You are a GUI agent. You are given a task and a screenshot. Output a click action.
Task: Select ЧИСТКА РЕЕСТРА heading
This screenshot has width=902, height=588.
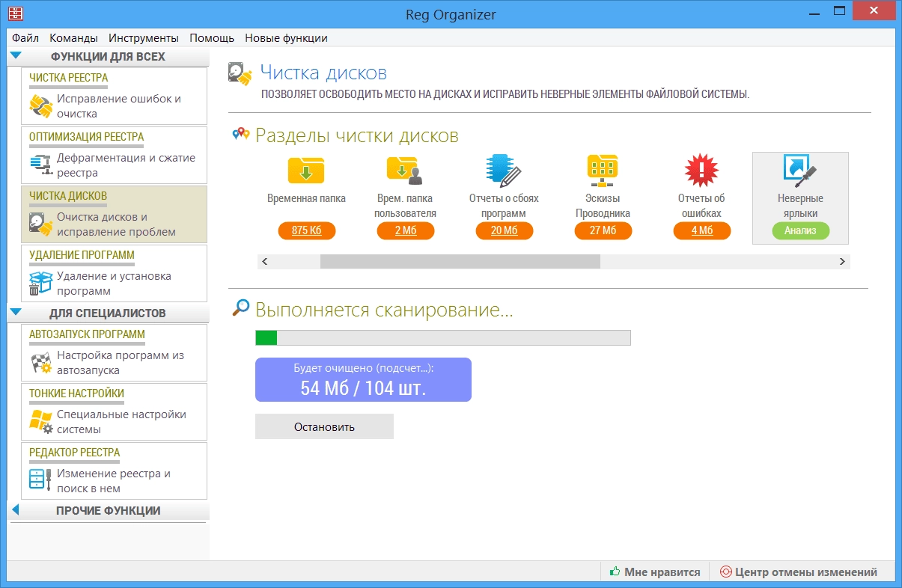69,77
